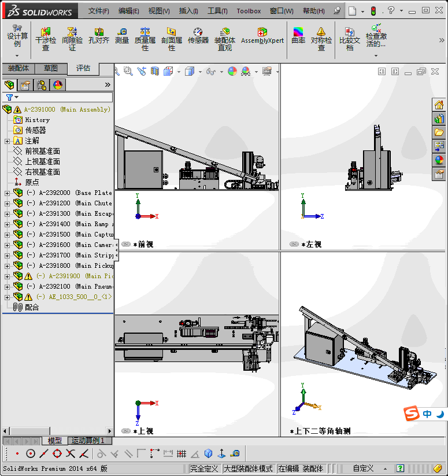Select the 配合 (Mates) folder

click(26, 308)
